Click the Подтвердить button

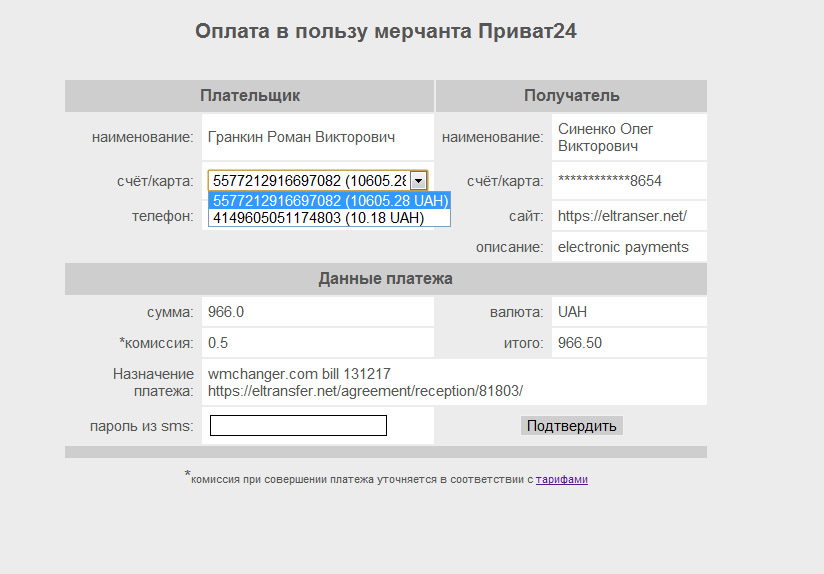(571, 425)
